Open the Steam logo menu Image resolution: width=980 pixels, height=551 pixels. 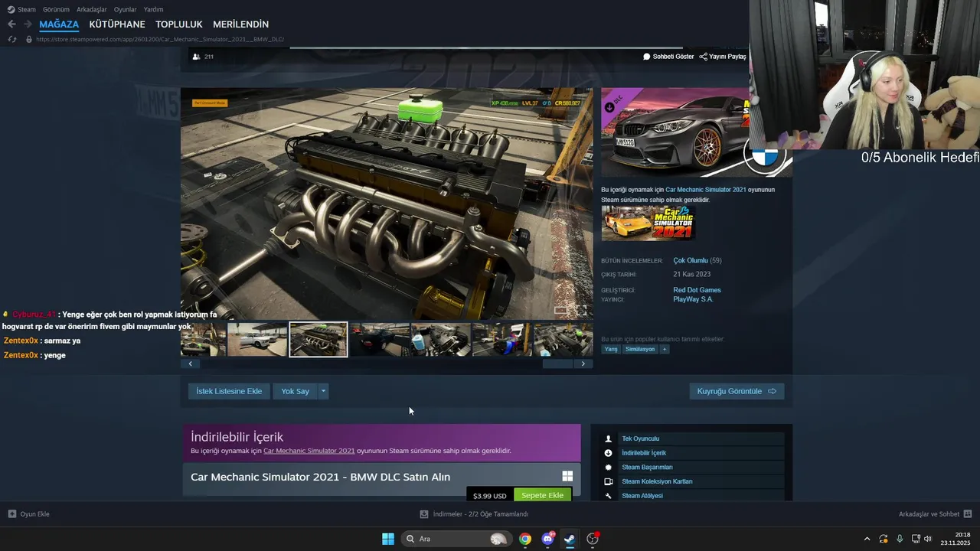point(11,9)
